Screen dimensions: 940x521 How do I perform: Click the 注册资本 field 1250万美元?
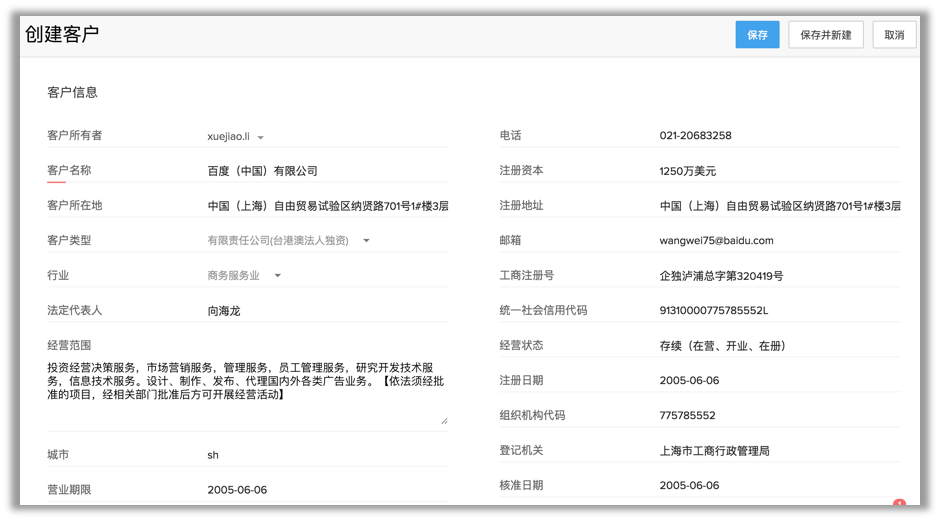[x=779, y=171]
